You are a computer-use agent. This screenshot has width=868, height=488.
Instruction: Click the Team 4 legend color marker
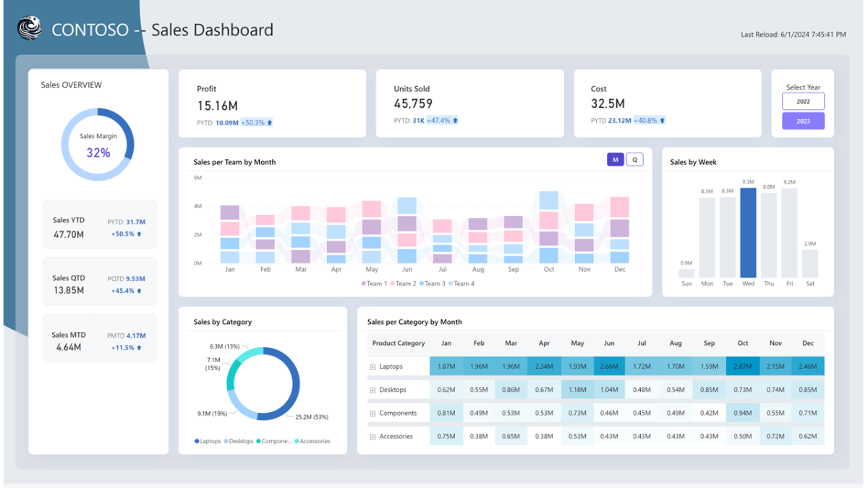[451, 283]
